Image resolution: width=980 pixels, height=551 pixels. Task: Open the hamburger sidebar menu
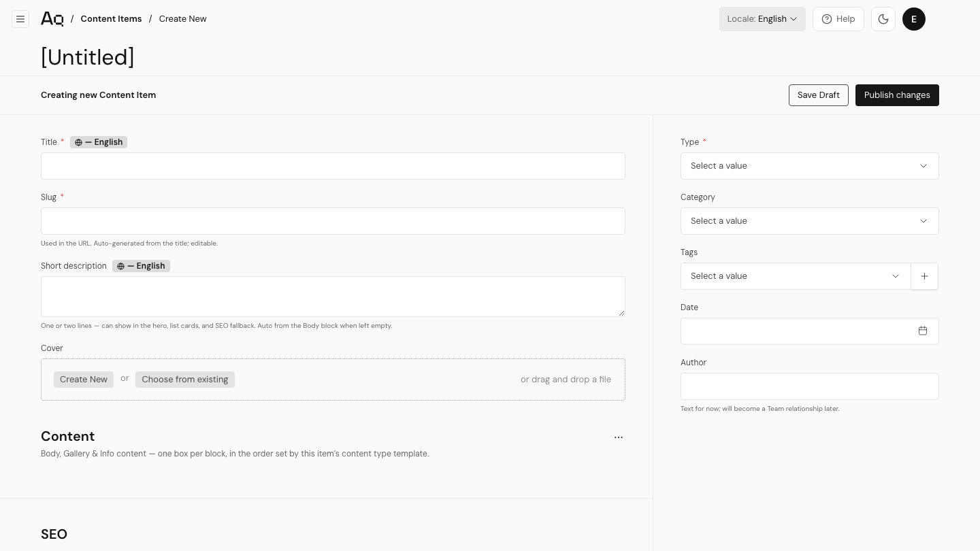(x=20, y=19)
